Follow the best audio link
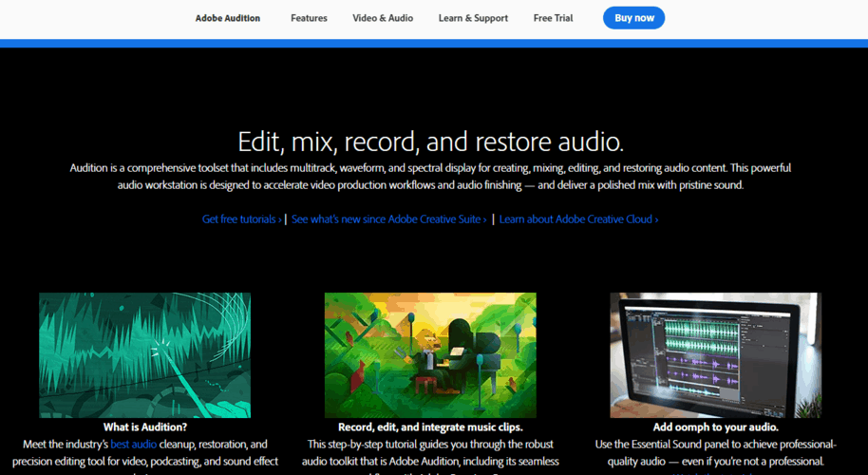The width and height of the screenshot is (868, 475). tap(133, 444)
